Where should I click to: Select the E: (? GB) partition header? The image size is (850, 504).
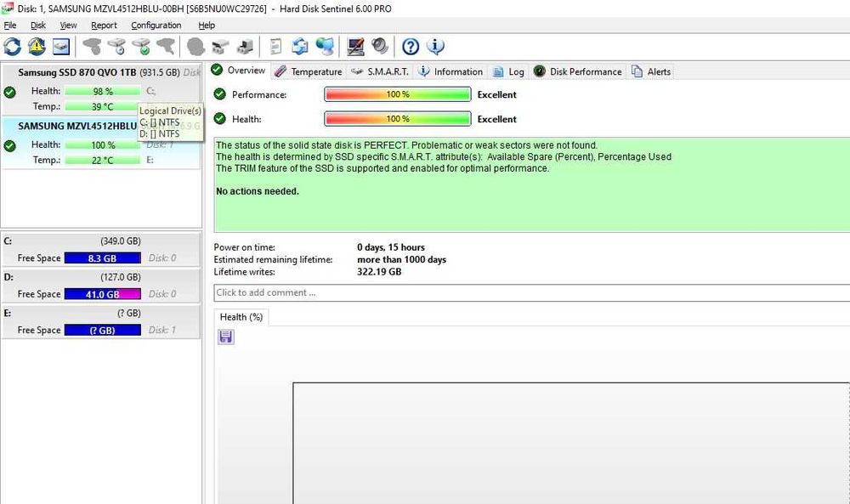pos(101,314)
